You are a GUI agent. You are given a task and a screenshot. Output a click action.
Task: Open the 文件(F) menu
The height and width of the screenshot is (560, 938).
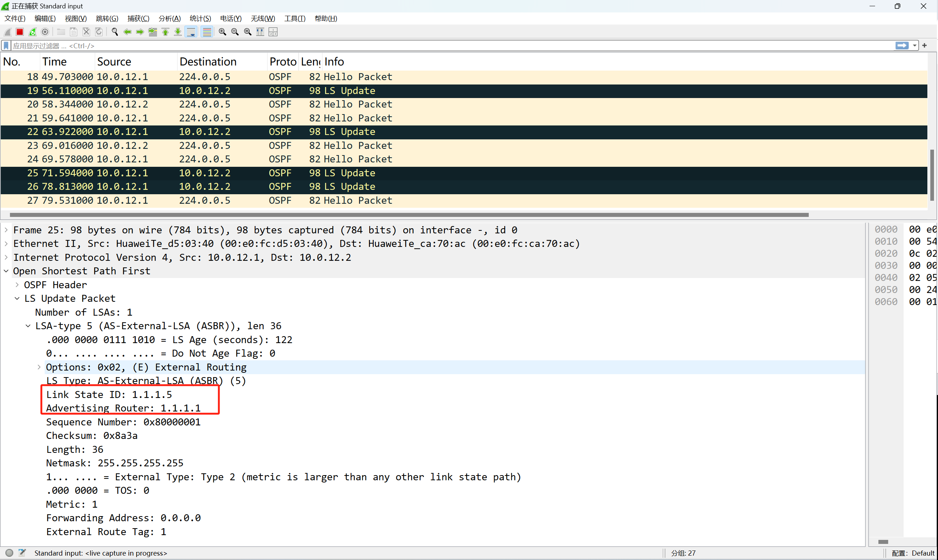click(15, 19)
